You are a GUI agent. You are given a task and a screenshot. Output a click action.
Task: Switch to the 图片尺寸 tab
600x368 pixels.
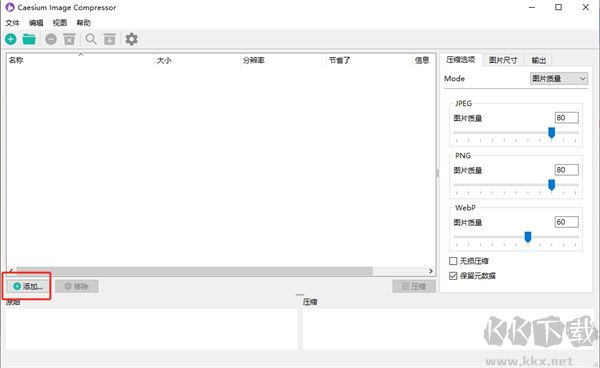tap(503, 60)
